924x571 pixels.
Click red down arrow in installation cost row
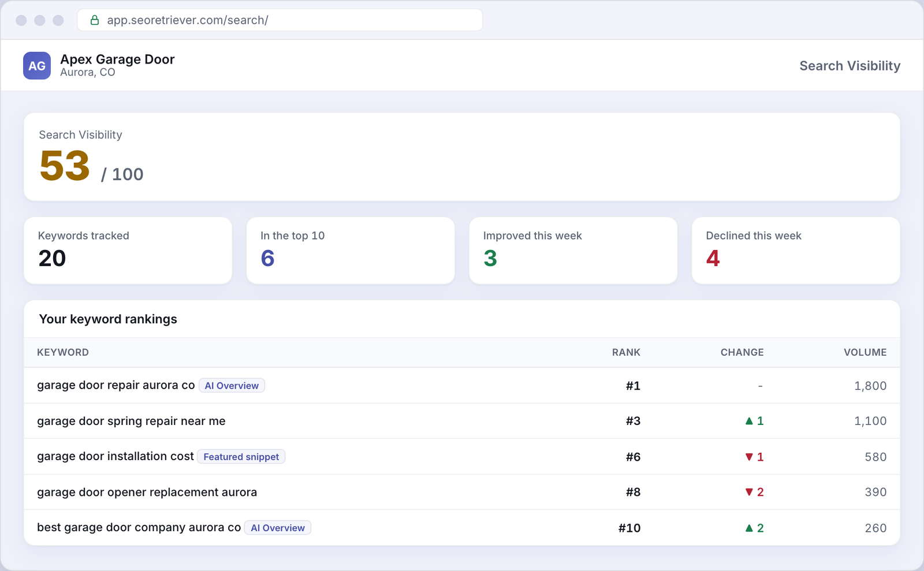pos(749,457)
